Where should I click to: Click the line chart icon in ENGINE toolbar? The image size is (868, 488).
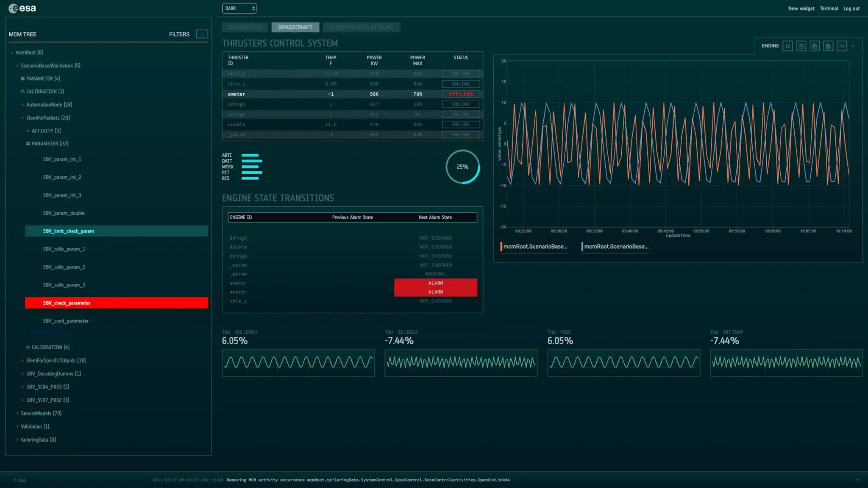click(842, 46)
